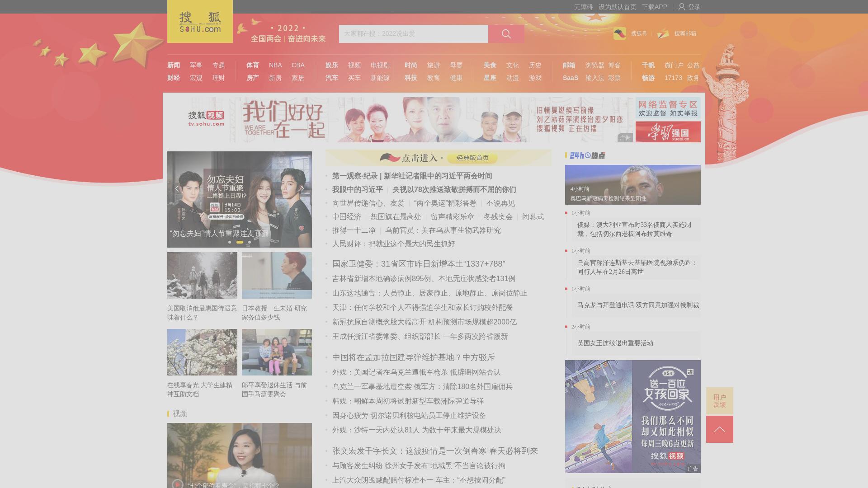Open thumbnail for 在线享春光 article
The width and height of the screenshot is (868, 488).
(202, 352)
